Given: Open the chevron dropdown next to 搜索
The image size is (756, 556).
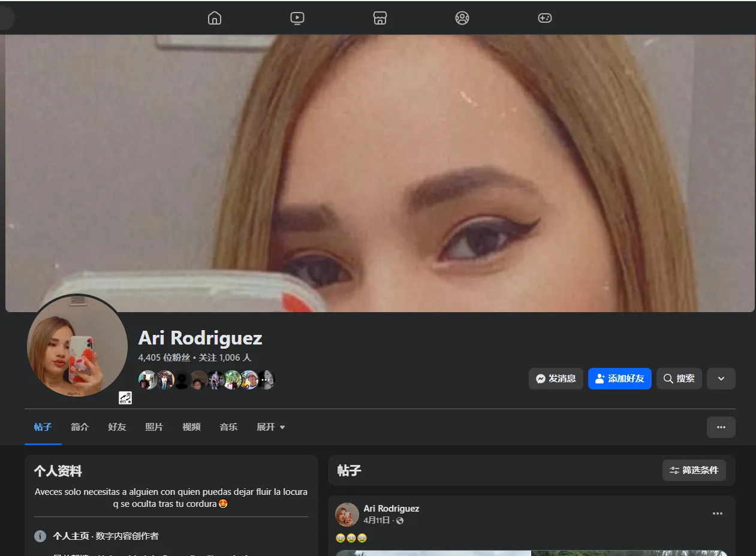Looking at the screenshot, I should [x=721, y=378].
